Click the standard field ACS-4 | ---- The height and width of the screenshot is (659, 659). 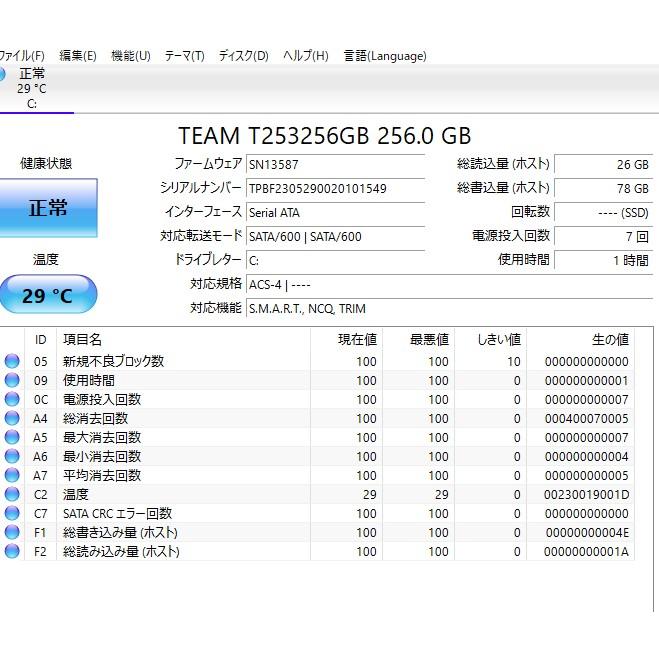click(x=449, y=285)
